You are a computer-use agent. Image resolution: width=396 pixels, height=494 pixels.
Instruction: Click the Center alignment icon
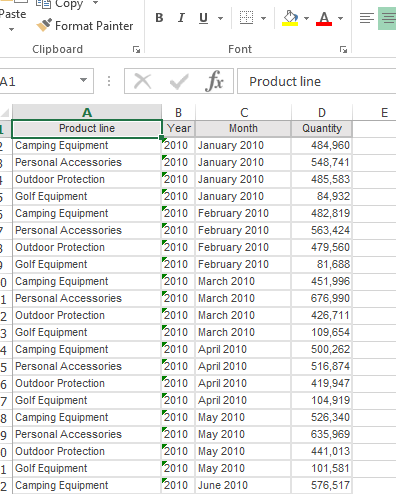click(x=388, y=18)
